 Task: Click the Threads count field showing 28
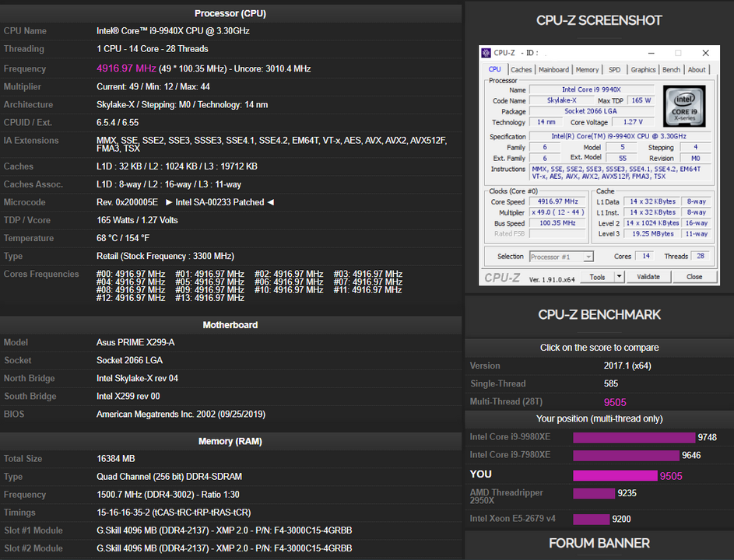click(x=701, y=257)
